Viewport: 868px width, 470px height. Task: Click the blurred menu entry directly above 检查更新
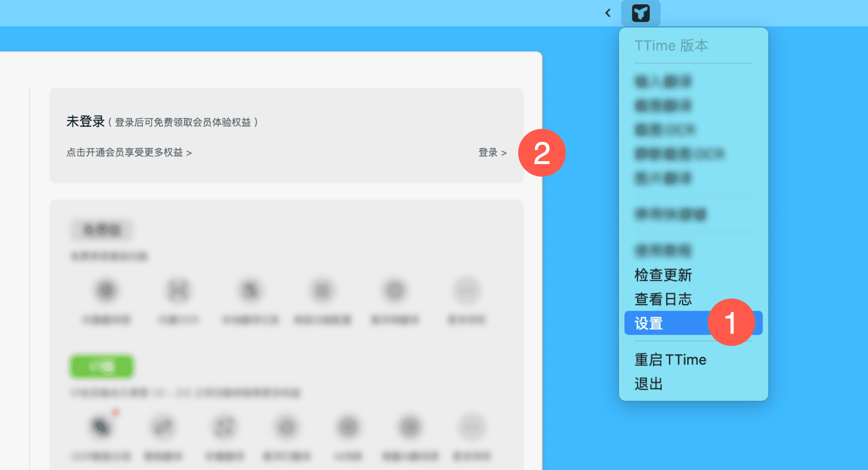663,250
